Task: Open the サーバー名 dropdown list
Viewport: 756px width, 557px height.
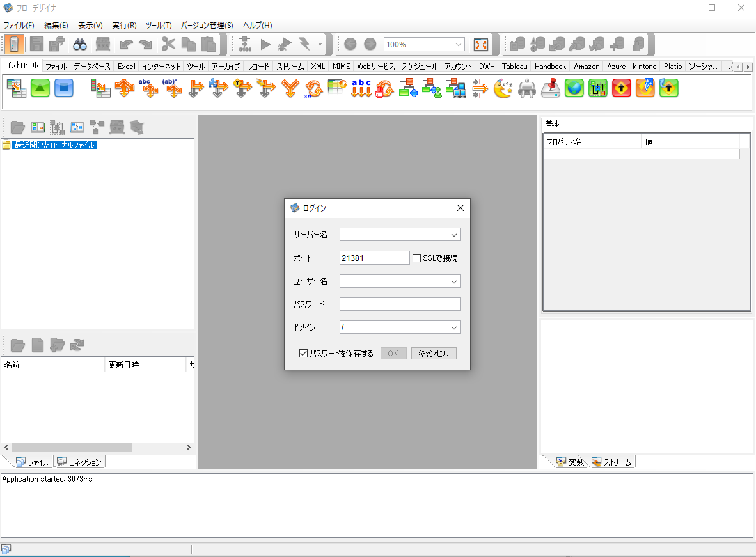Action: coord(453,235)
